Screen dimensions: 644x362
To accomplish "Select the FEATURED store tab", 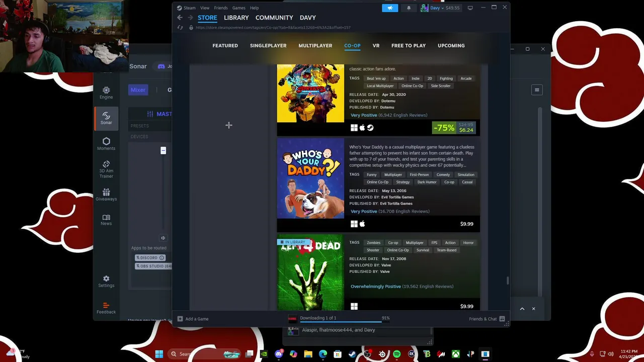I will (225, 45).
